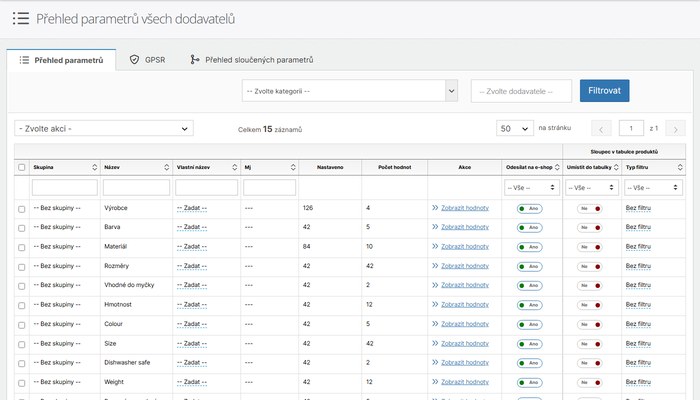The height and width of the screenshot is (400, 700).
Task: Click the merge branch icon for sloučených parametrů
Action: 194,59
